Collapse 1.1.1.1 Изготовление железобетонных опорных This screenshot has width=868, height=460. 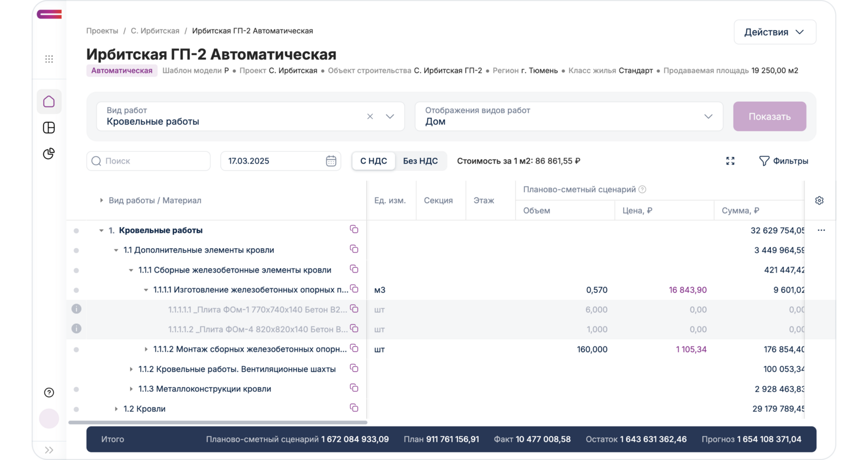(x=146, y=290)
